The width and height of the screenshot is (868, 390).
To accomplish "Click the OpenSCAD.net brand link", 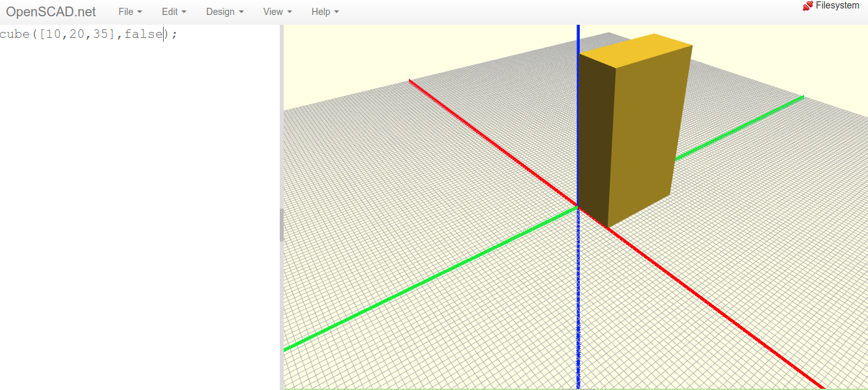I will (51, 12).
